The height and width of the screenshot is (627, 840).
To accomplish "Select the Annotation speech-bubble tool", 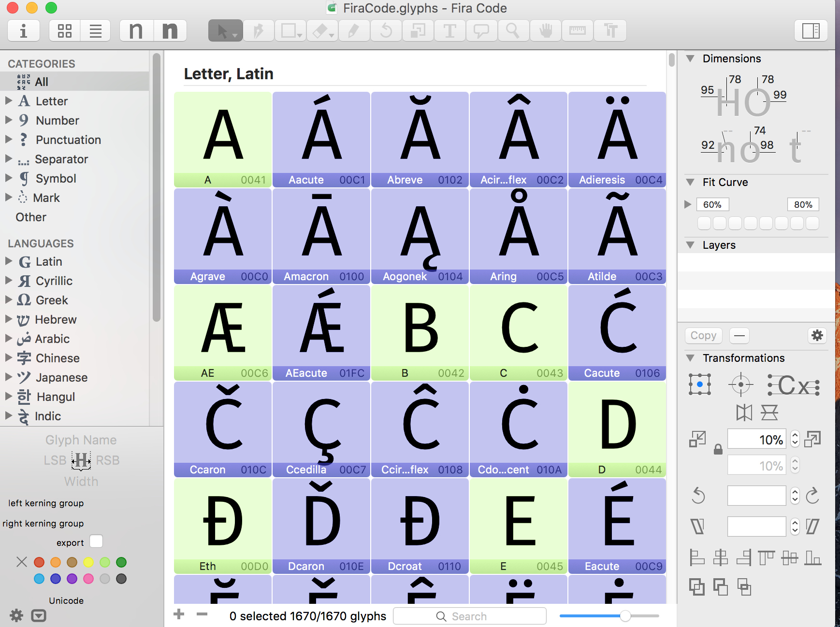I will [481, 30].
